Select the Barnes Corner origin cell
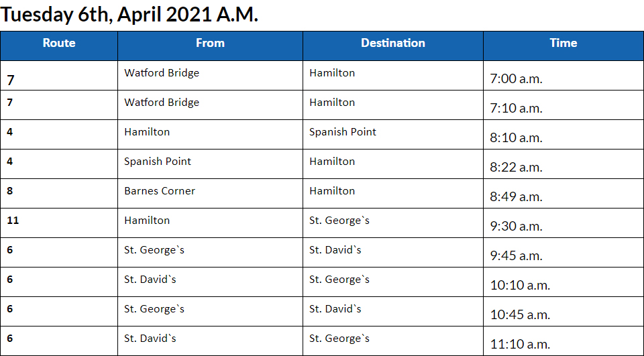Screen dimensions: 644x356 pos(160,191)
